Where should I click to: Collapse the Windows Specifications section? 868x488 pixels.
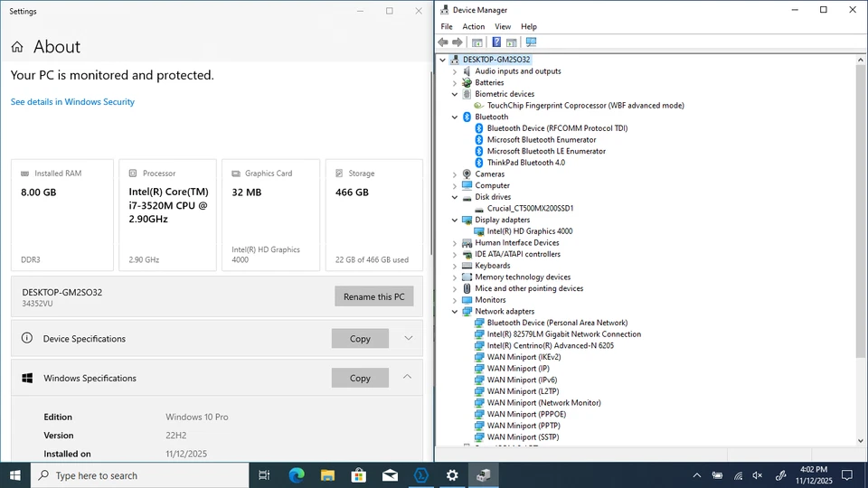(x=408, y=377)
